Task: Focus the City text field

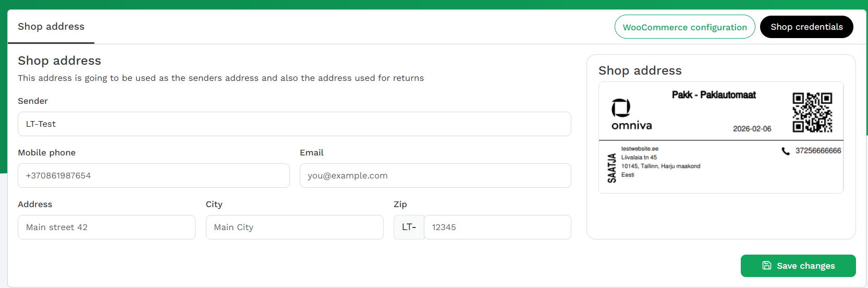Action: click(x=295, y=227)
